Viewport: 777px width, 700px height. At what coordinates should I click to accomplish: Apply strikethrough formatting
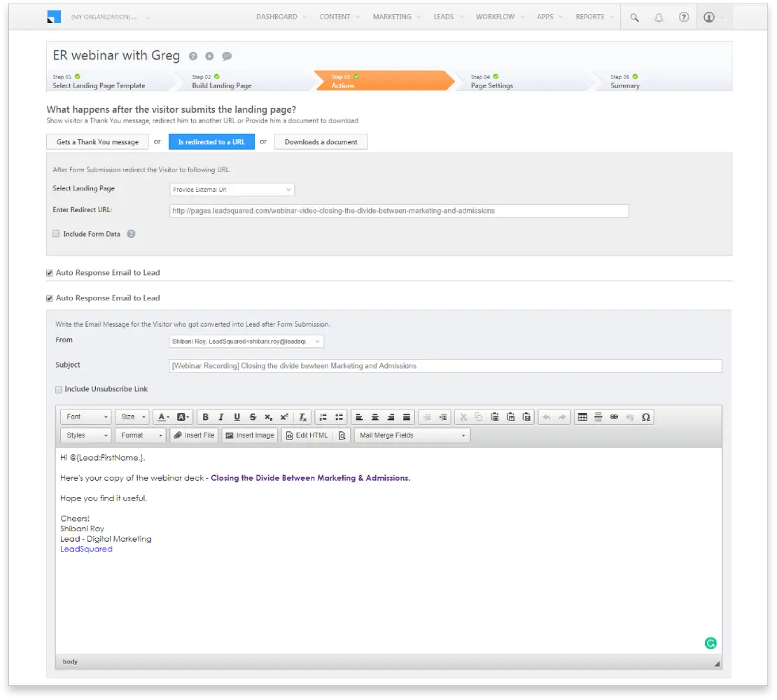pyautogui.click(x=253, y=417)
